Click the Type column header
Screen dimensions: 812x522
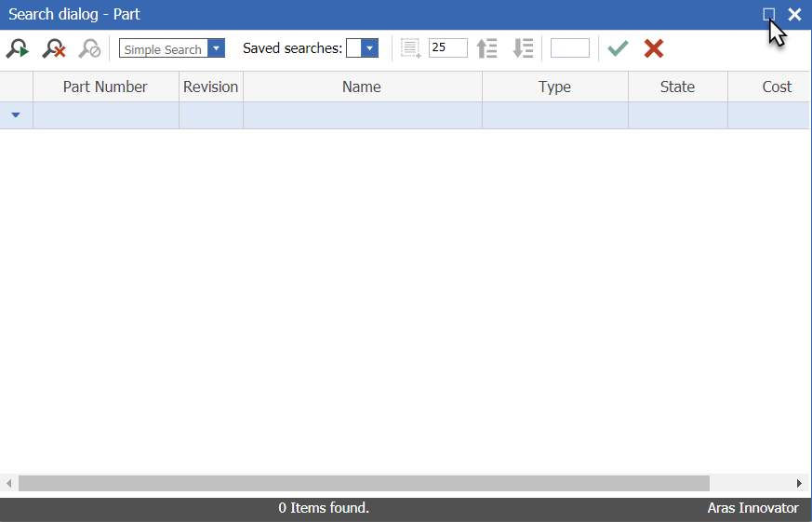554,87
